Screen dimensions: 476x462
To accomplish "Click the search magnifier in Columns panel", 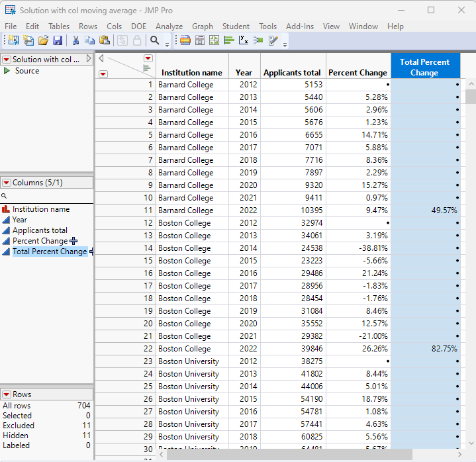I will coord(4,196).
